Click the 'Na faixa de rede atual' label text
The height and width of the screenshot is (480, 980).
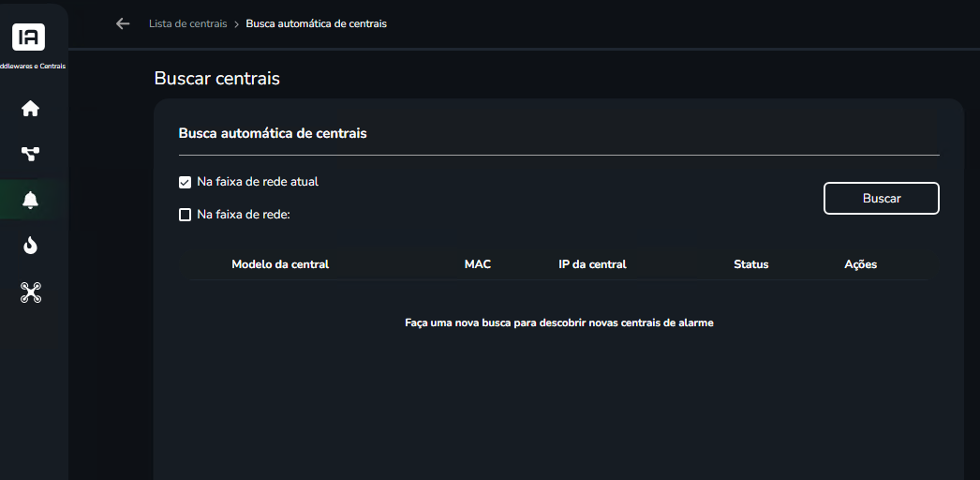[258, 182]
